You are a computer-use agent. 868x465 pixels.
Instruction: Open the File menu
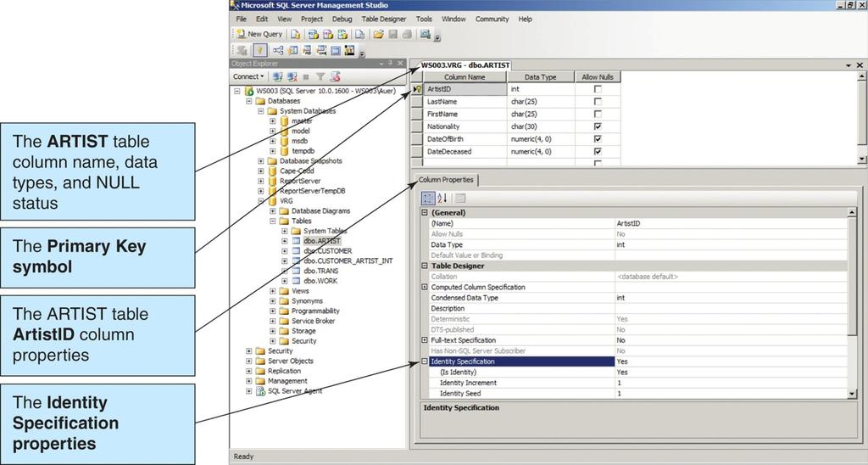pos(241,19)
